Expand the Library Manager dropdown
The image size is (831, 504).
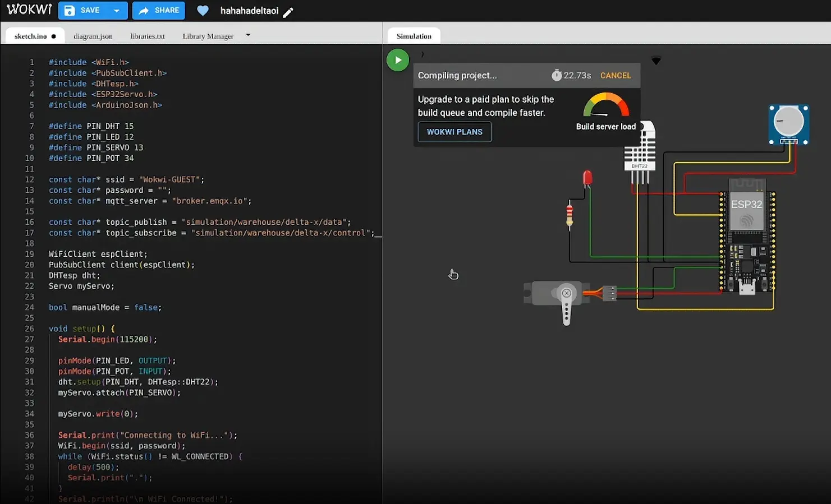[x=247, y=35]
